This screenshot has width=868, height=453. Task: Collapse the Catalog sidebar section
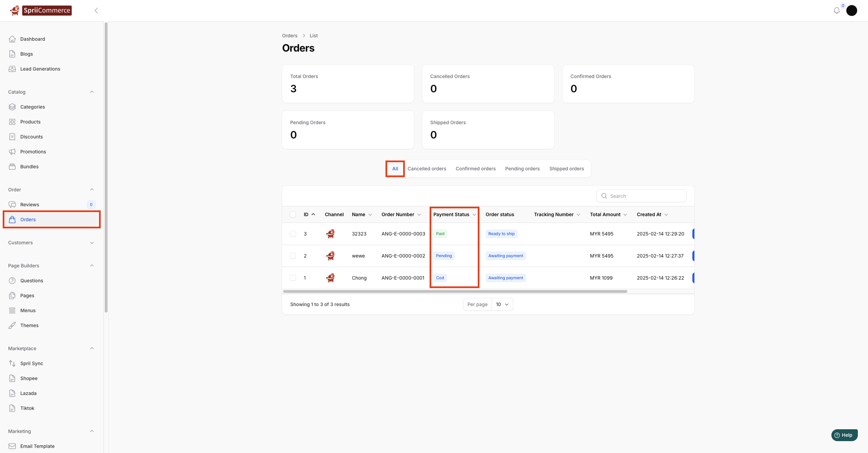tap(92, 92)
